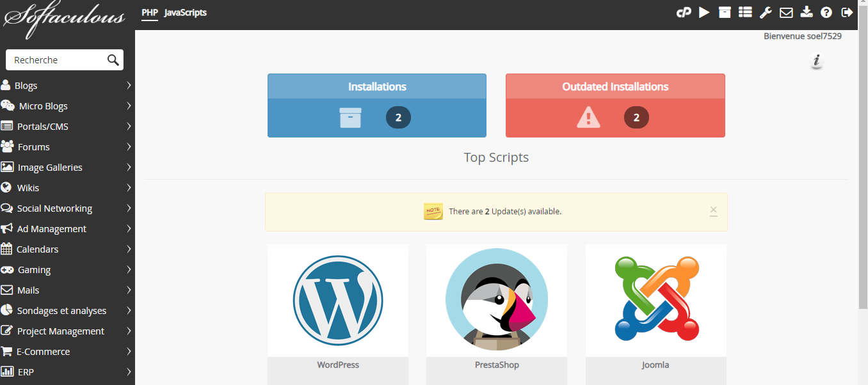Dismiss the updates notice with X

coord(714,210)
